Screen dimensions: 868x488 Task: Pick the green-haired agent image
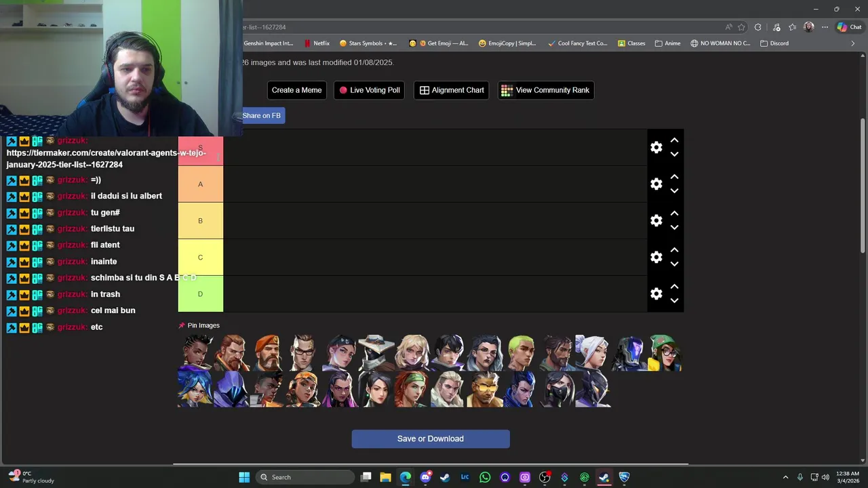click(521, 353)
